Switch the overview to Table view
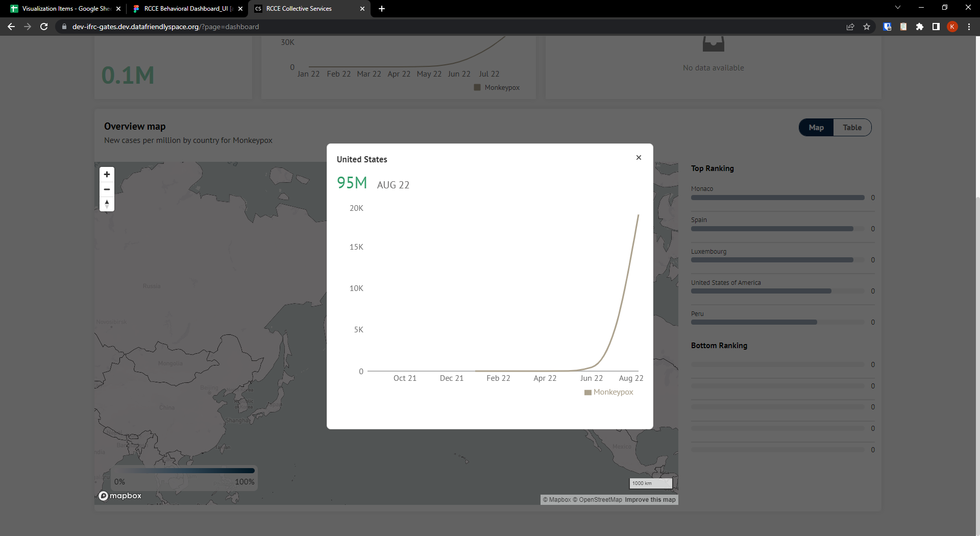This screenshot has width=980, height=536. click(852, 127)
